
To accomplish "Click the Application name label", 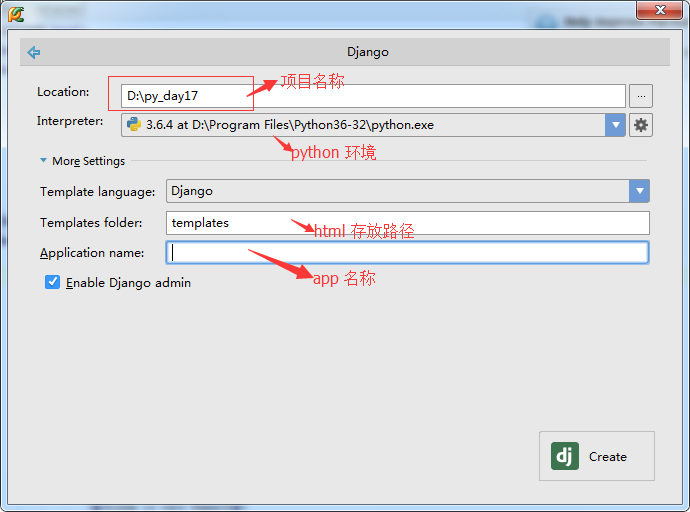I will pyautogui.click(x=92, y=253).
